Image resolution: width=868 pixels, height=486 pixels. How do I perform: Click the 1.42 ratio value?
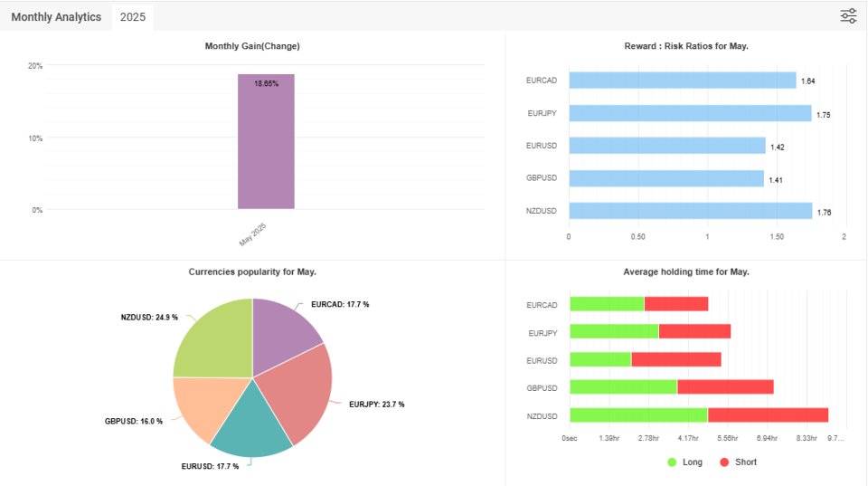coord(778,148)
